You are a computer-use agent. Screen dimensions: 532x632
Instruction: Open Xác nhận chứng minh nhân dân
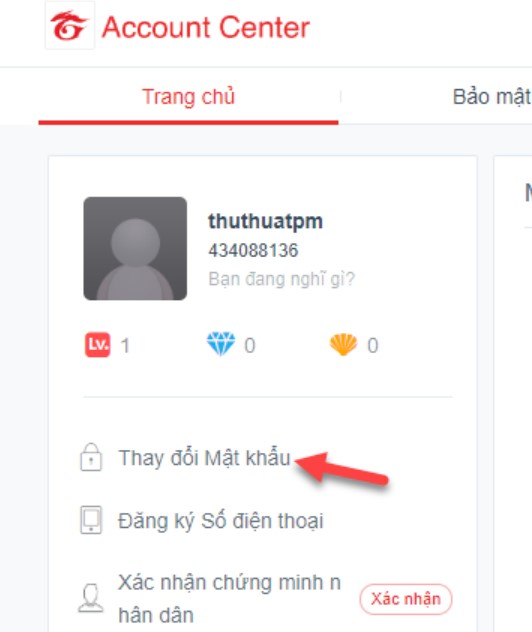(x=229, y=599)
